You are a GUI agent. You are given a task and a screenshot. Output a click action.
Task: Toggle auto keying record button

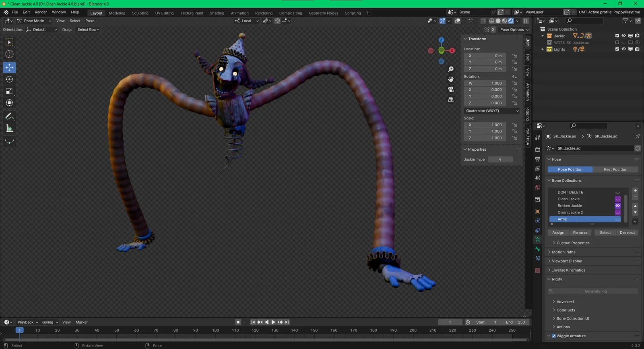pyautogui.click(x=238, y=322)
